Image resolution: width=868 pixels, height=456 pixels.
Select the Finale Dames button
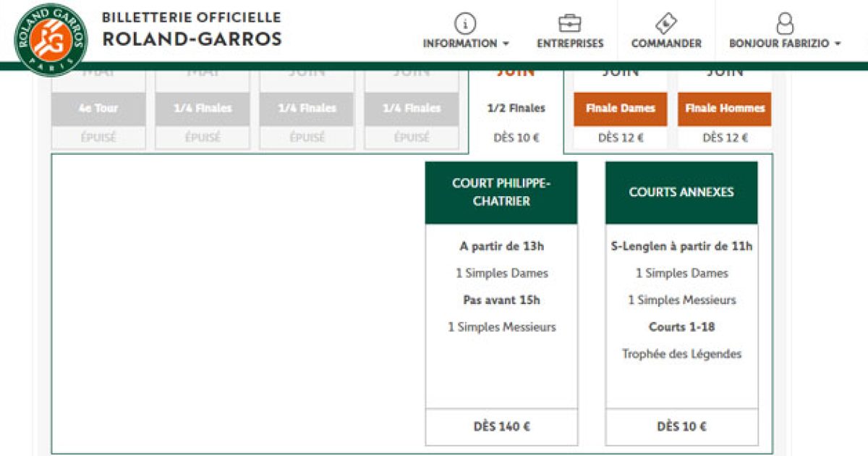click(620, 109)
